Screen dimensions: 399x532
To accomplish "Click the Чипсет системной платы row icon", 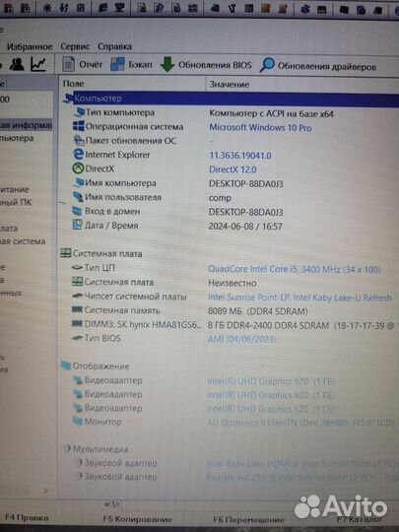I will 78,297.
